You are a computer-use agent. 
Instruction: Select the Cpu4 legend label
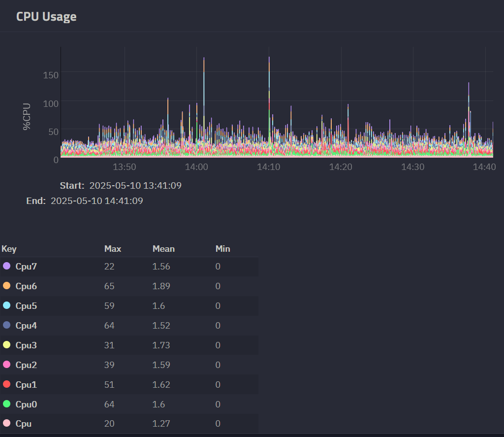pyautogui.click(x=26, y=326)
